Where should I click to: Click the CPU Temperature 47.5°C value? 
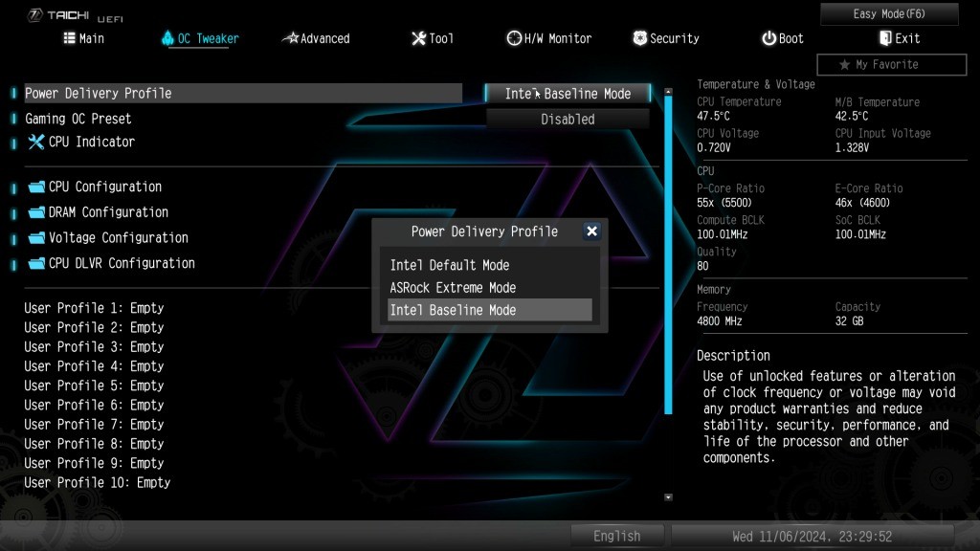click(x=713, y=116)
